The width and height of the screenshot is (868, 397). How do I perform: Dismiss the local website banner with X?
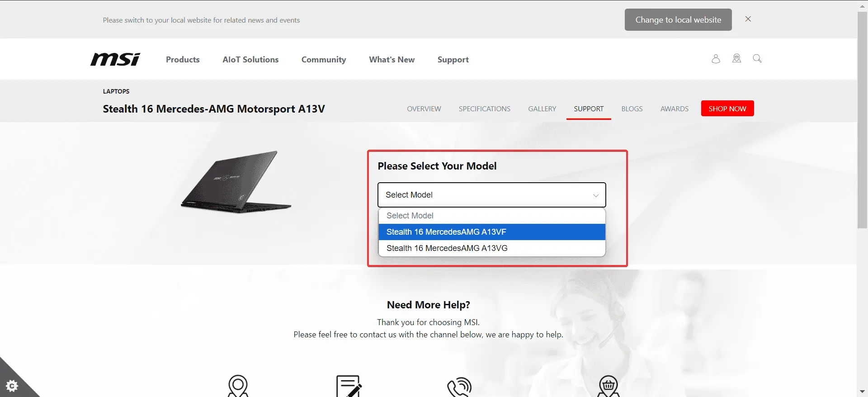click(x=748, y=19)
